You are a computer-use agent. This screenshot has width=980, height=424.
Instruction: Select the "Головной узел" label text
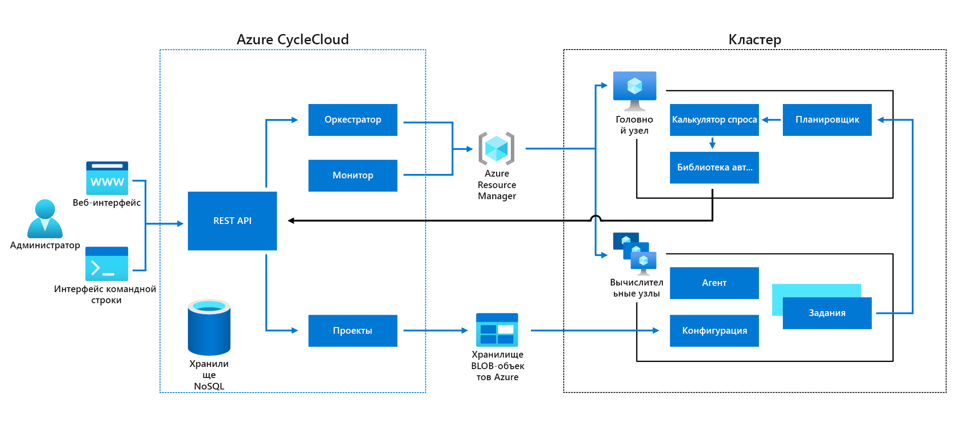click(634, 125)
